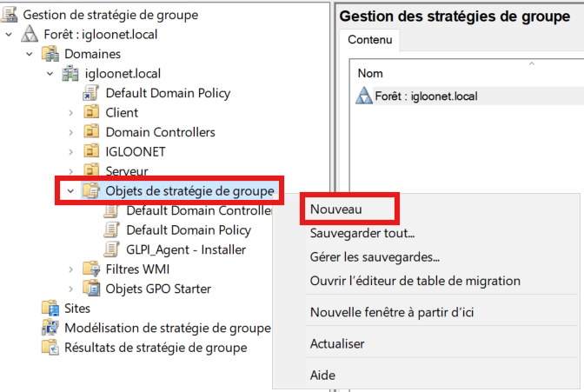Collapse the Objets de stratégie de groupe node
This screenshot has height=392, width=584.
coord(70,190)
